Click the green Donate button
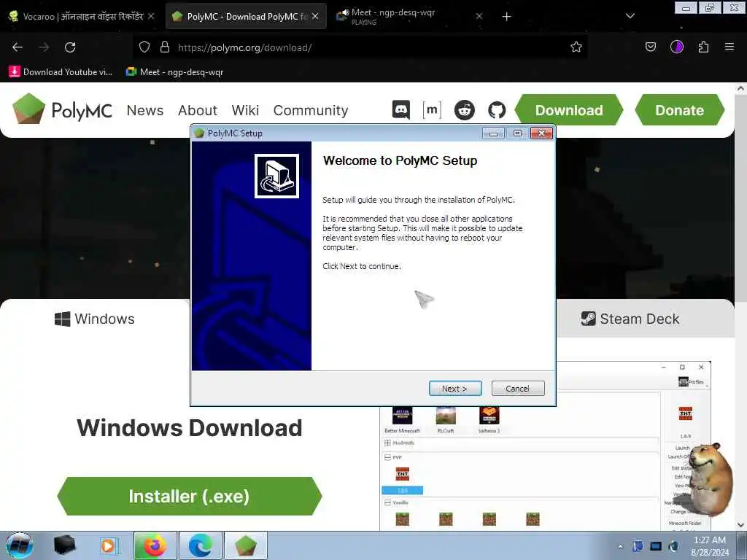 (x=680, y=110)
